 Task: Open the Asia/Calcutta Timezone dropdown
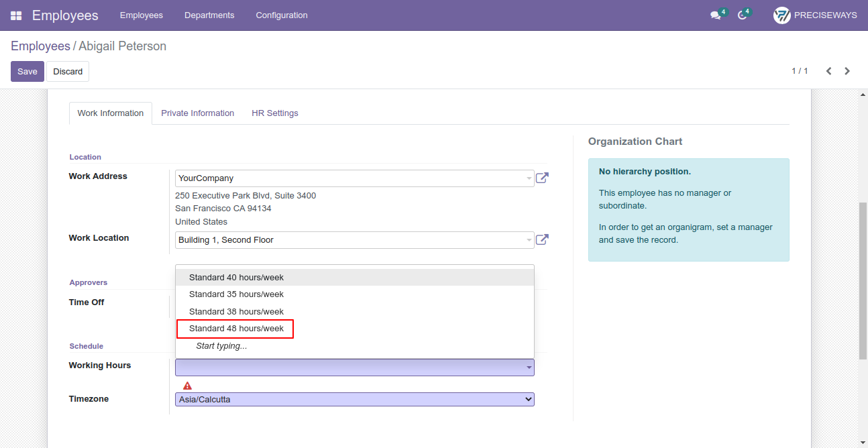point(355,400)
